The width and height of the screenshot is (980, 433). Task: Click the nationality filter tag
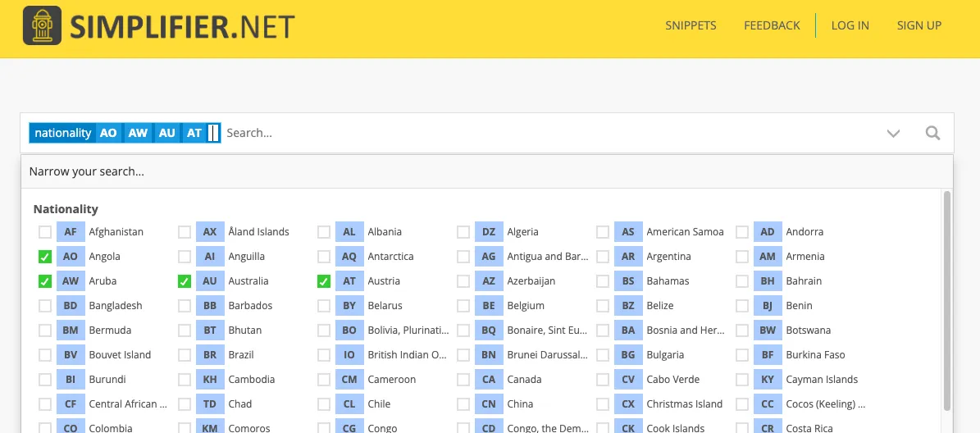click(x=62, y=133)
